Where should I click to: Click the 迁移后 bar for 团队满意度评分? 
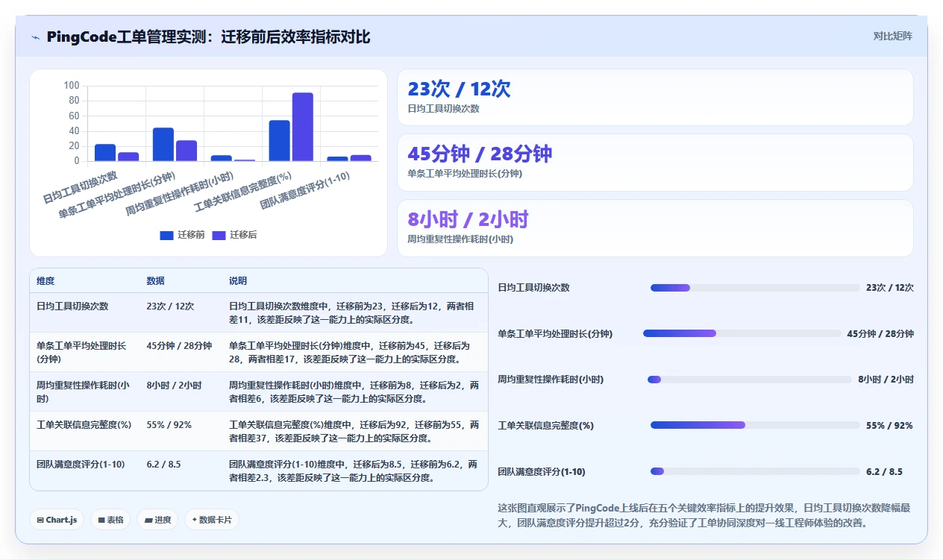(x=360, y=158)
